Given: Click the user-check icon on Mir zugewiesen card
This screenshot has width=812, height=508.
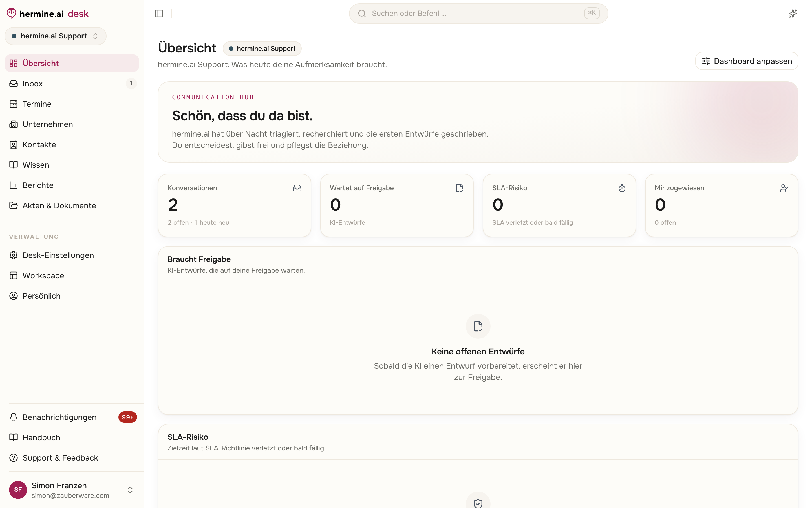Looking at the screenshot, I should (x=784, y=188).
